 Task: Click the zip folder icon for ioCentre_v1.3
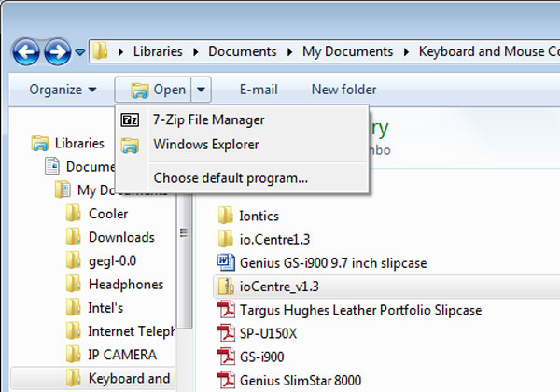coord(225,286)
